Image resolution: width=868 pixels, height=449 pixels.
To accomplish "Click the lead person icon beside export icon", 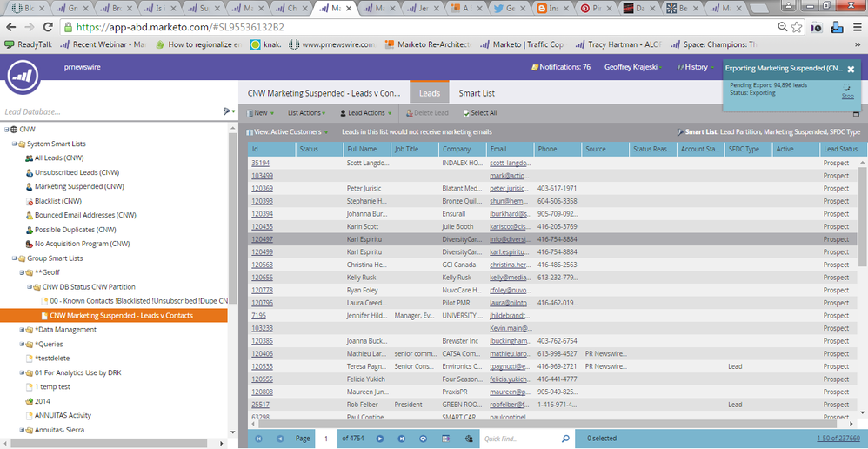I will 468,439.
